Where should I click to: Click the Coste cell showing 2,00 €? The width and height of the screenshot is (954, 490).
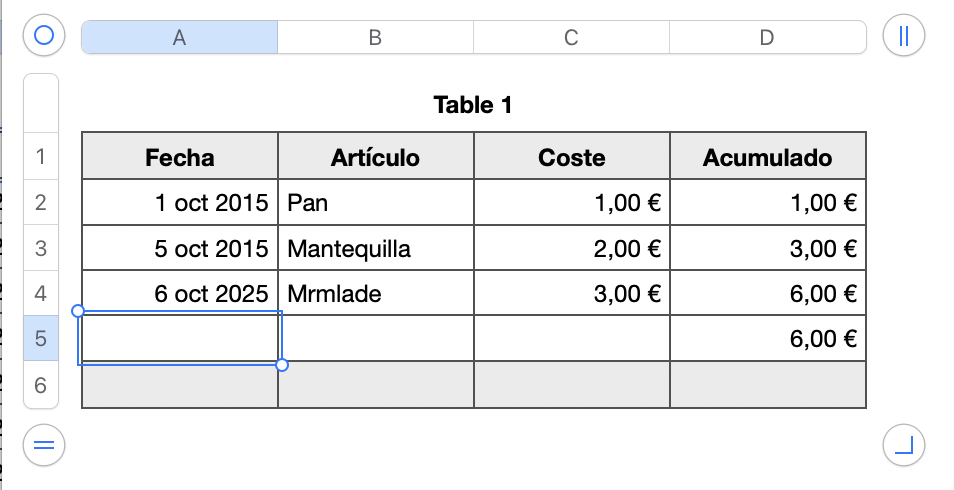pyautogui.click(x=571, y=248)
